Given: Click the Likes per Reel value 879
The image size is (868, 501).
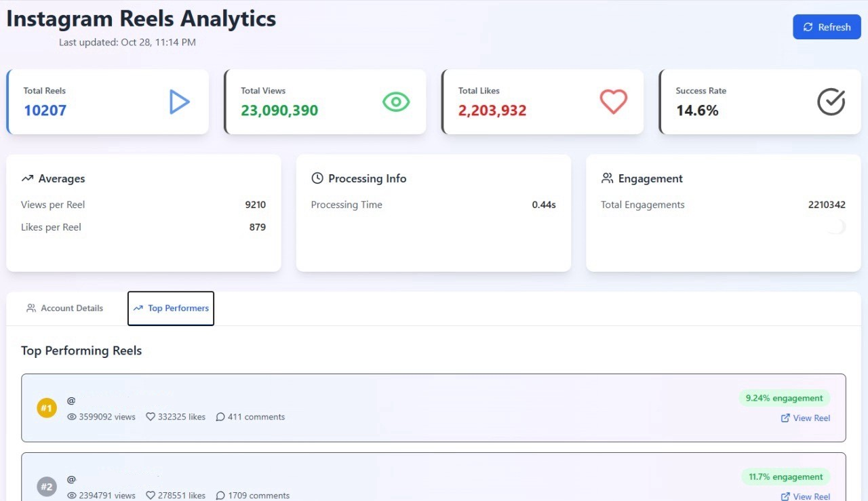Looking at the screenshot, I should (258, 227).
